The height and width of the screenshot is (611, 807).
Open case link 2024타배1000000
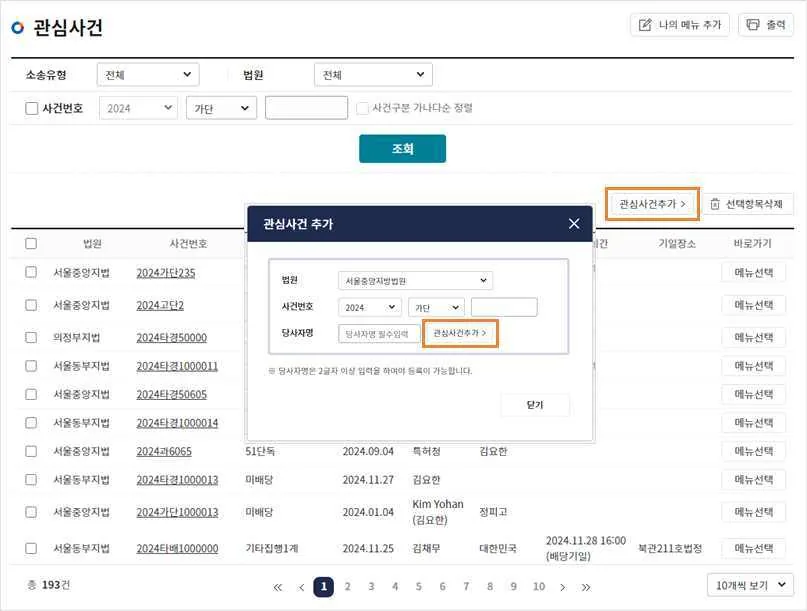click(177, 549)
